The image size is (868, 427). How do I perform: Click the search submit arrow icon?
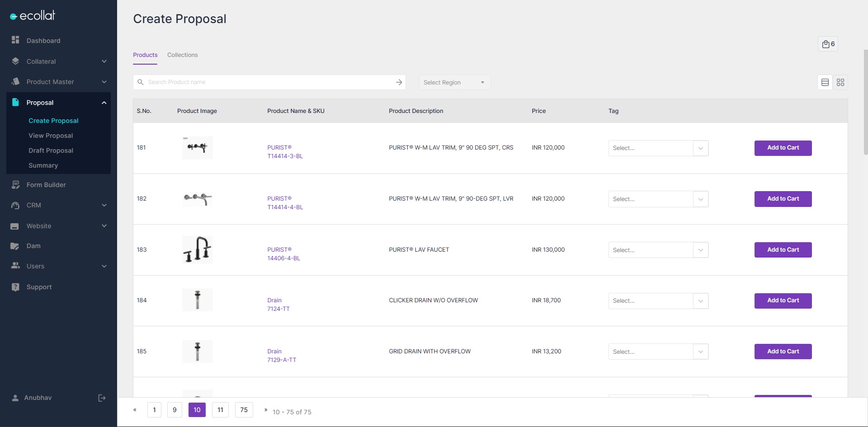tap(399, 82)
